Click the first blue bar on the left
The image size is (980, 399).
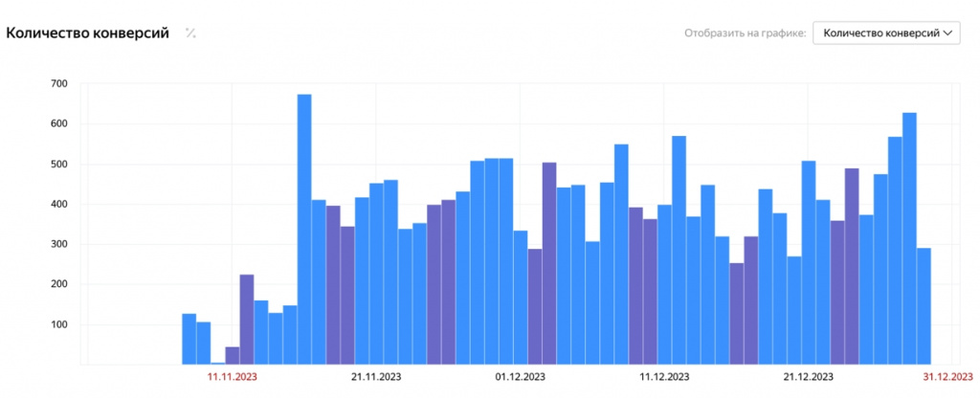(189, 339)
